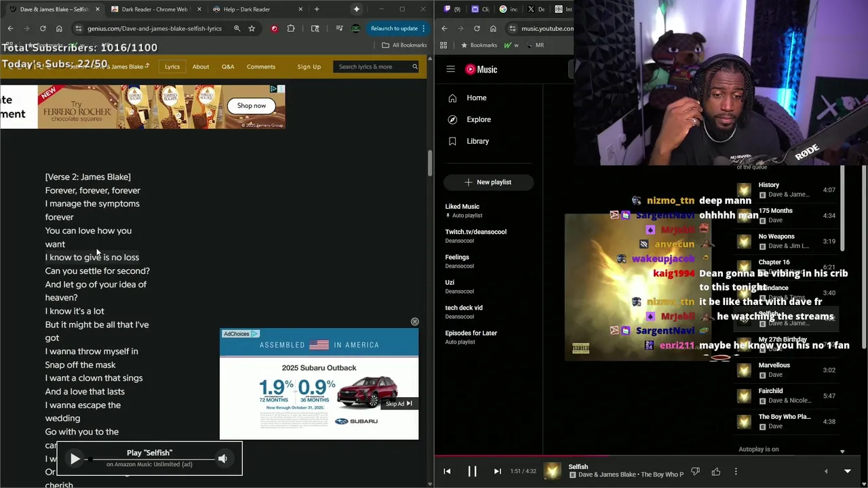The image size is (868, 488).
Task: Open About section on Genius
Action: click(x=201, y=66)
